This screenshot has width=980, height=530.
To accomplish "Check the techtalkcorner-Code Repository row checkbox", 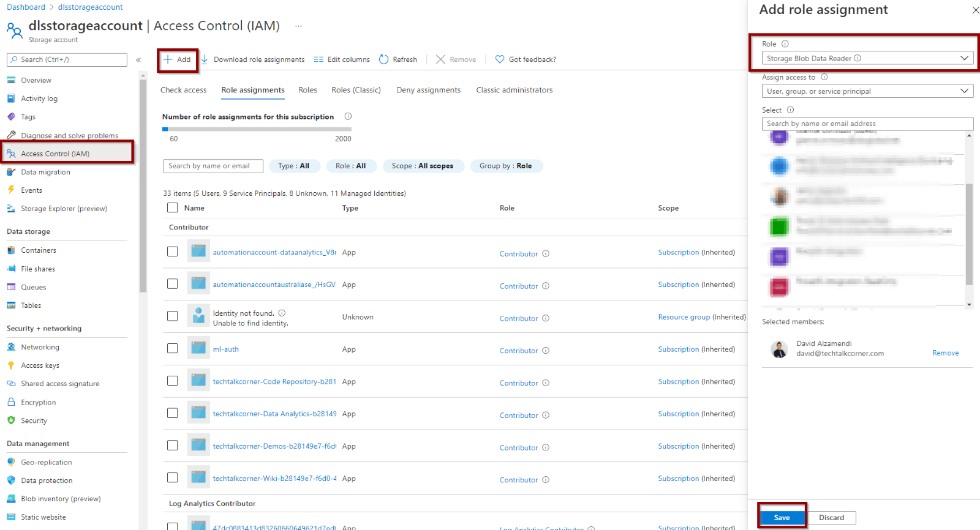I will tap(173, 381).
